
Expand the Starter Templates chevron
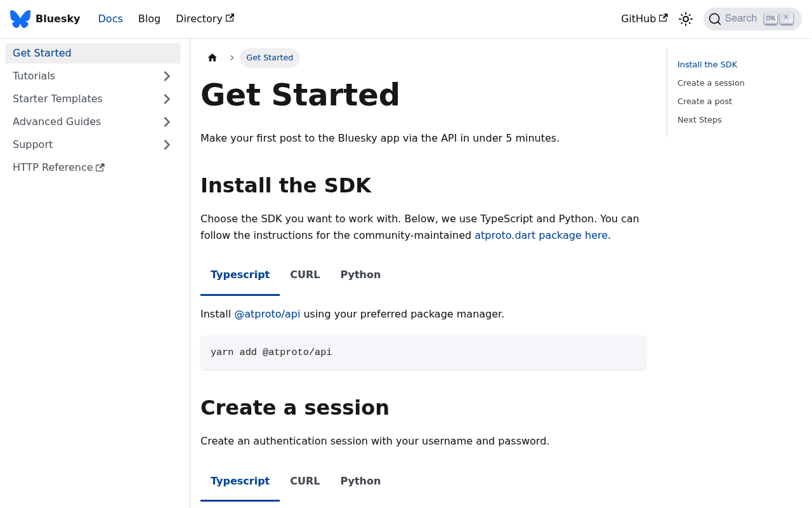click(167, 99)
